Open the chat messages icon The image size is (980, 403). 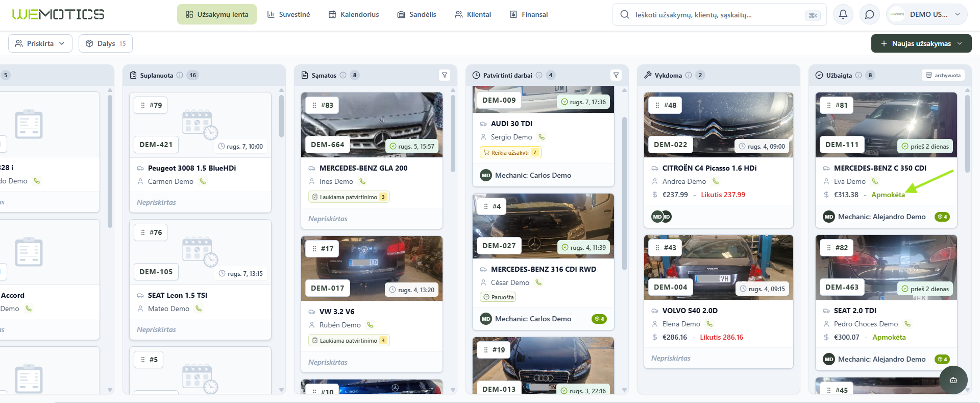tap(870, 14)
